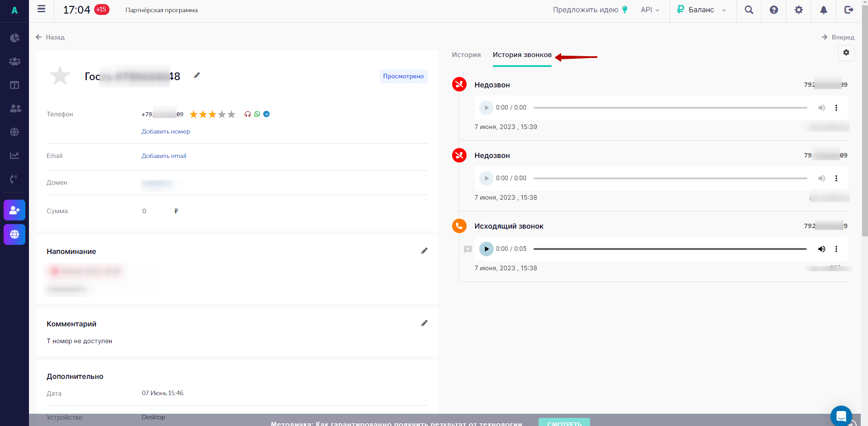Open the line chart statistics sidebar icon
This screenshot has width=868, height=426.
coord(14,155)
